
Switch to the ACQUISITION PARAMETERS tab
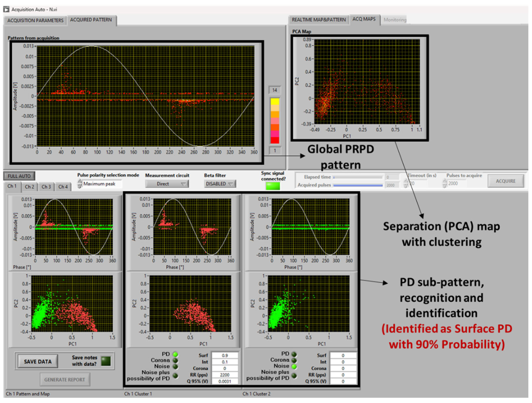[35, 20]
